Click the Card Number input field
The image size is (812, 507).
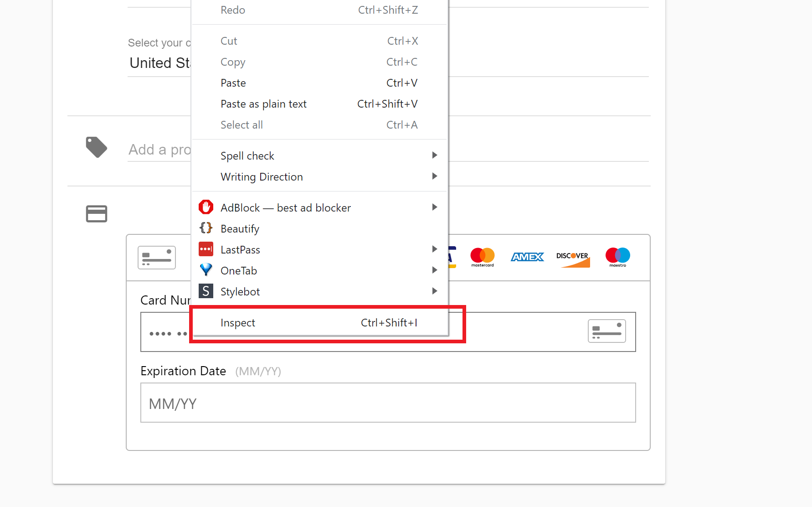[x=388, y=332]
